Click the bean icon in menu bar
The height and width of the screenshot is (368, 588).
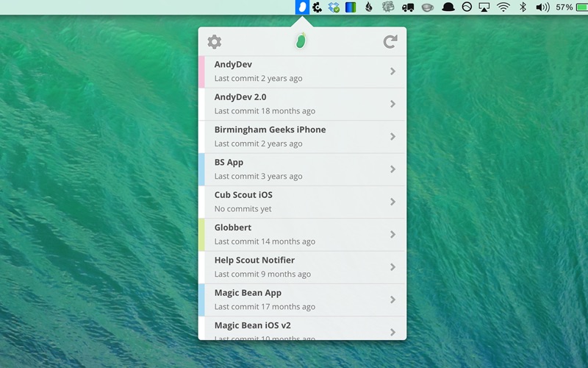point(302,7)
